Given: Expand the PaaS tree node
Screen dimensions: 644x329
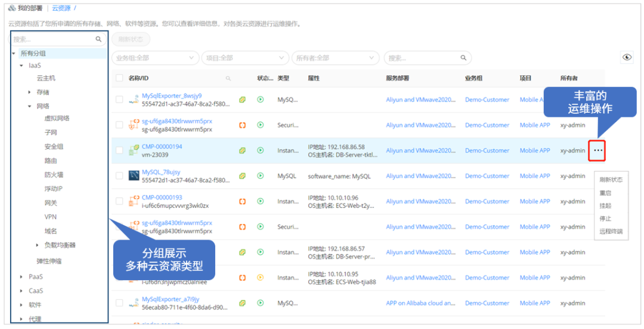Looking at the screenshot, I should click(21, 277).
